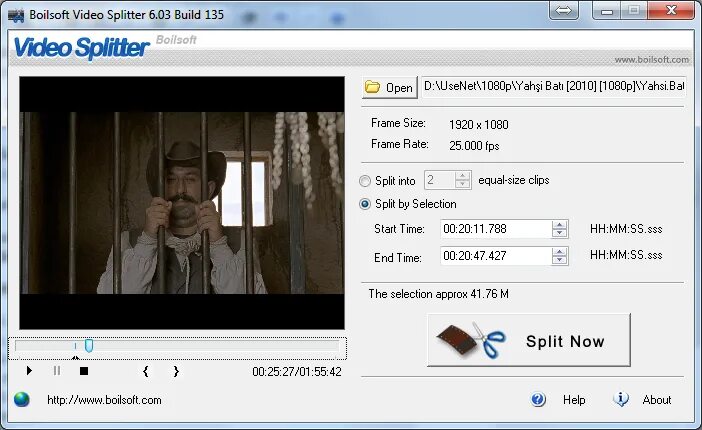Open a video file with Open button

pyautogui.click(x=390, y=87)
